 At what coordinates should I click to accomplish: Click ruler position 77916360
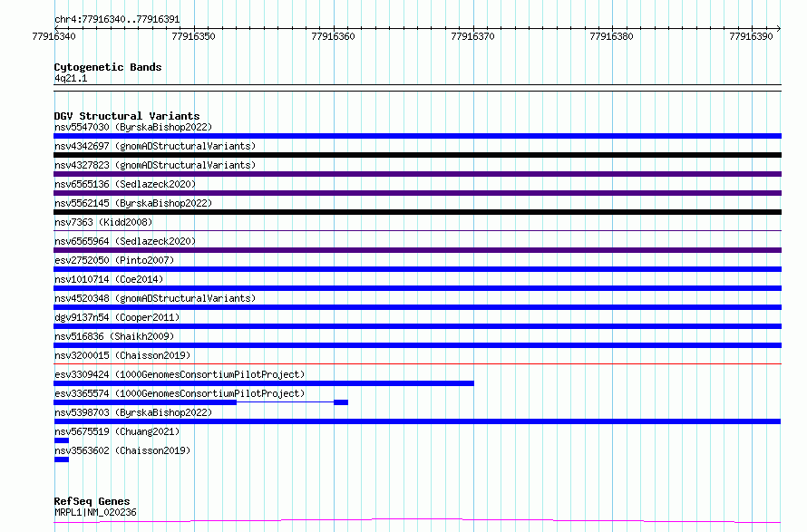333,36
